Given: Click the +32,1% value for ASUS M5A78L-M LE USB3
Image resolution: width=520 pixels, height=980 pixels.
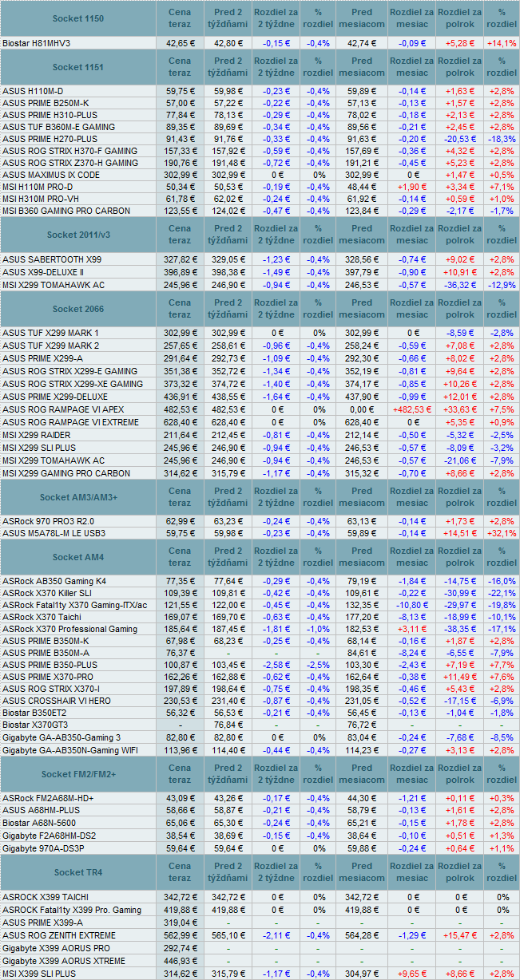Looking at the screenshot, I should point(502,533).
